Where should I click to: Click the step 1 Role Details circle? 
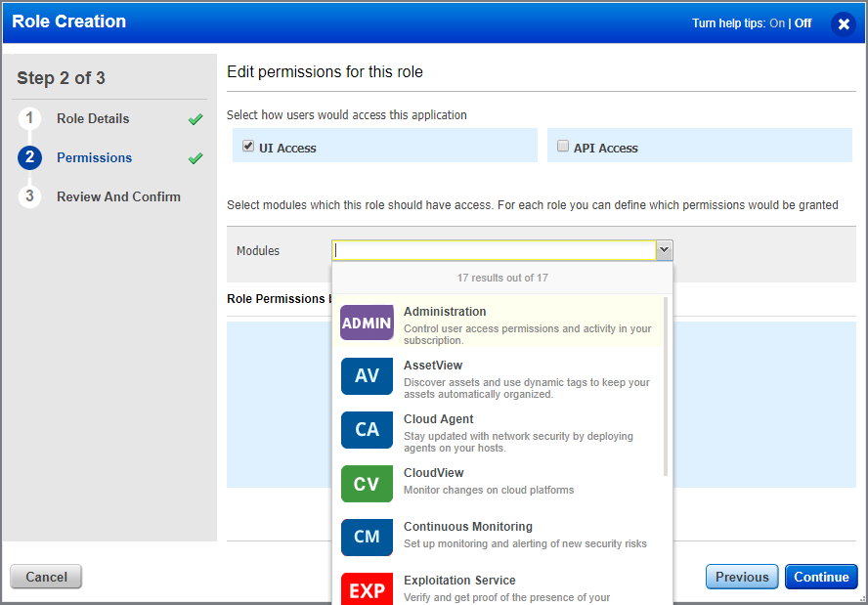(30, 118)
